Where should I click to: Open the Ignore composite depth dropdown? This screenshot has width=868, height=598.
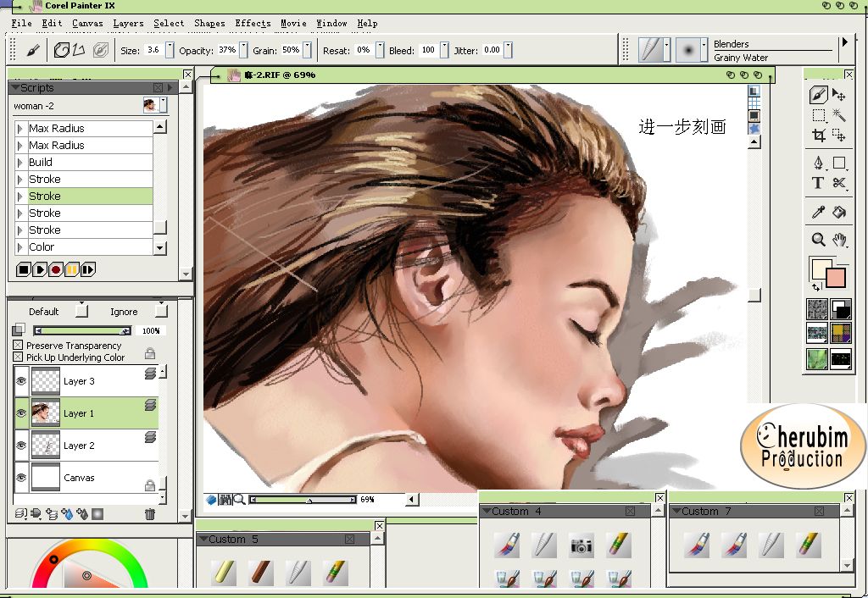[161, 310]
